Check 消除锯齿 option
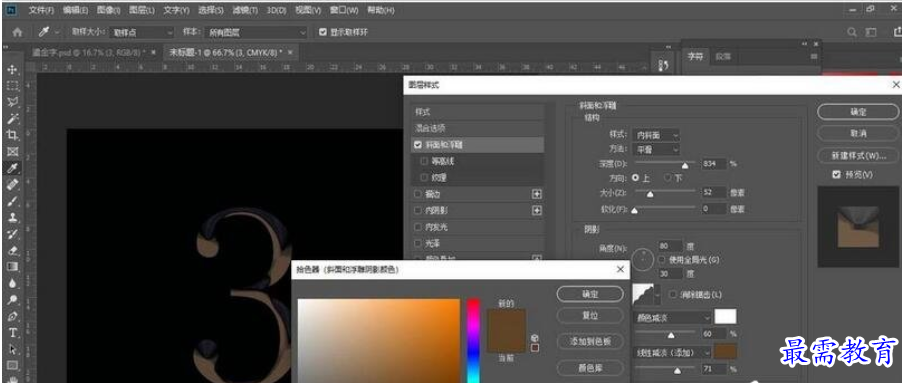 [x=673, y=294]
